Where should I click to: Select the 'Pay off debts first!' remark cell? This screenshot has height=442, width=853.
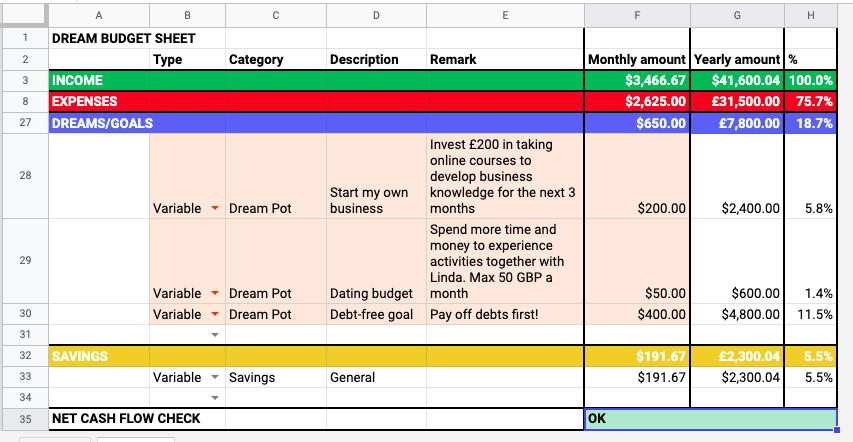coord(504,314)
